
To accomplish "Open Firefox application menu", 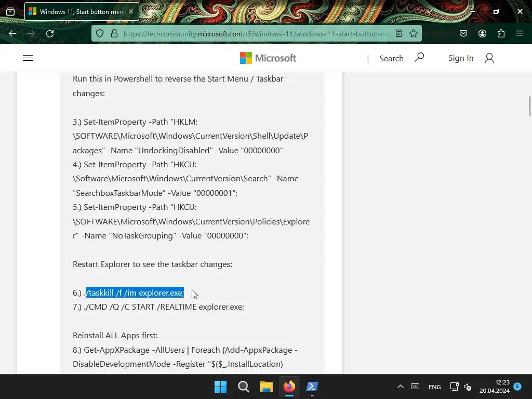I will coord(520,33).
